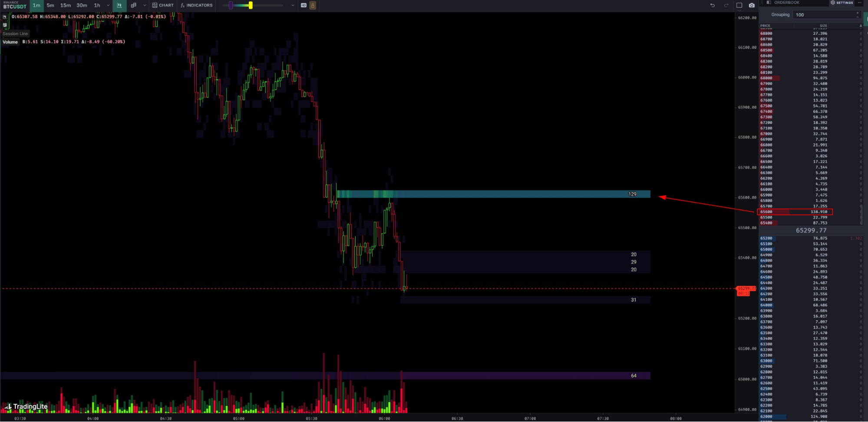Select the Volume indicator label

pos(10,42)
